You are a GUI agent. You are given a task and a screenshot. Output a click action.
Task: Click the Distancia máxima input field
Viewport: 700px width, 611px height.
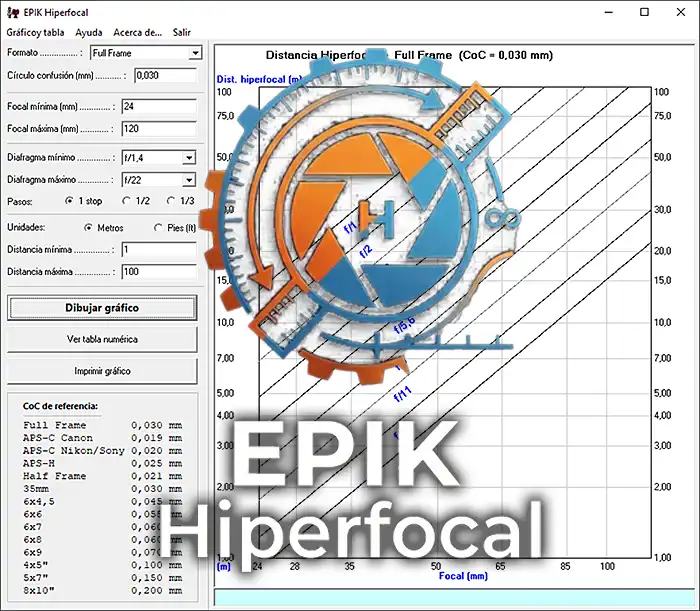click(x=159, y=272)
